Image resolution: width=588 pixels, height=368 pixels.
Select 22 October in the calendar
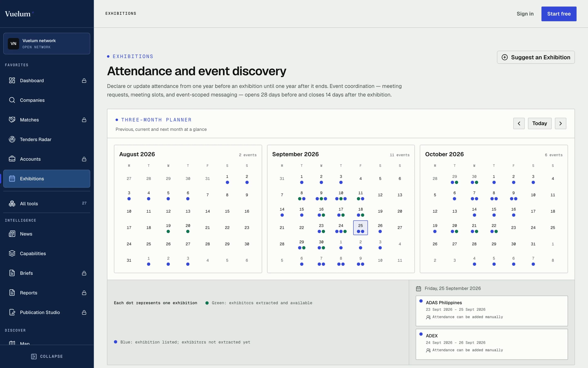[494, 228]
